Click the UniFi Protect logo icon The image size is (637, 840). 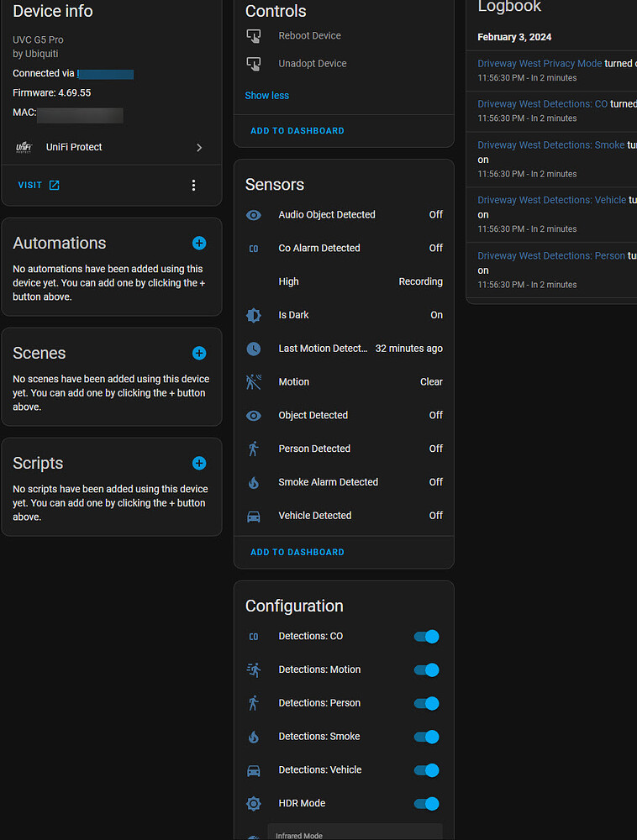24,147
